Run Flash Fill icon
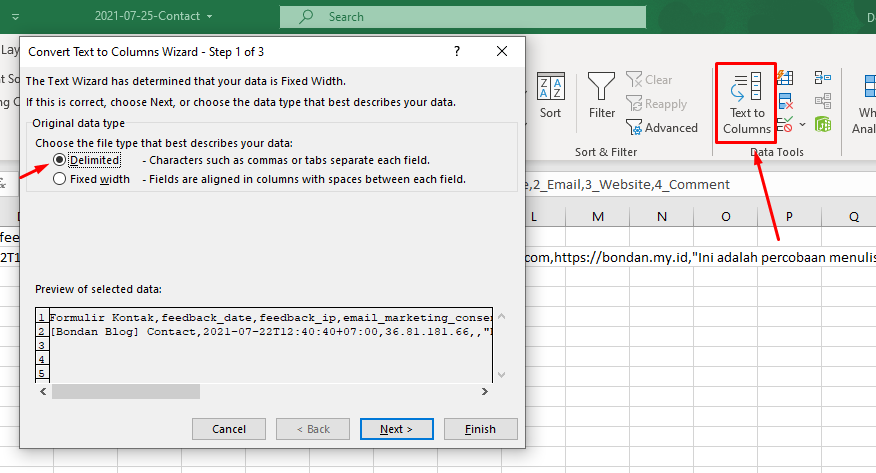The height and width of the screenshot is (473, 876). click(785, 78)
